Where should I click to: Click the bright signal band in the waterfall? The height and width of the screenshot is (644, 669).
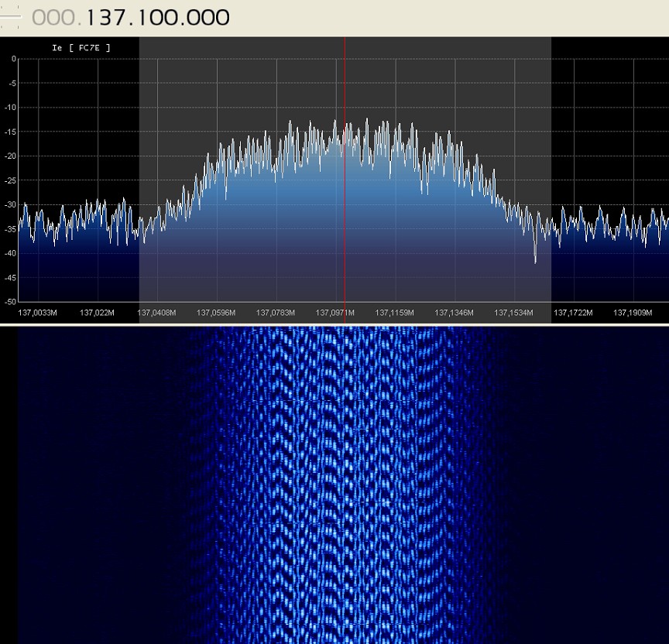(x=345, y=485)
